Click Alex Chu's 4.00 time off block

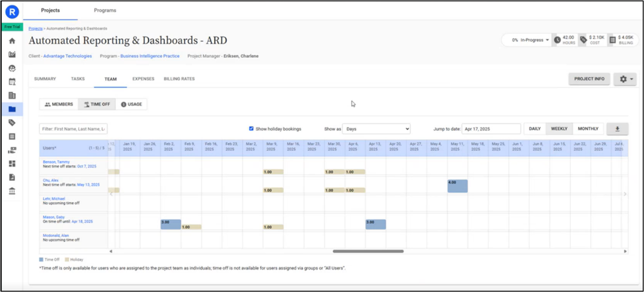(x=457, y=186)
